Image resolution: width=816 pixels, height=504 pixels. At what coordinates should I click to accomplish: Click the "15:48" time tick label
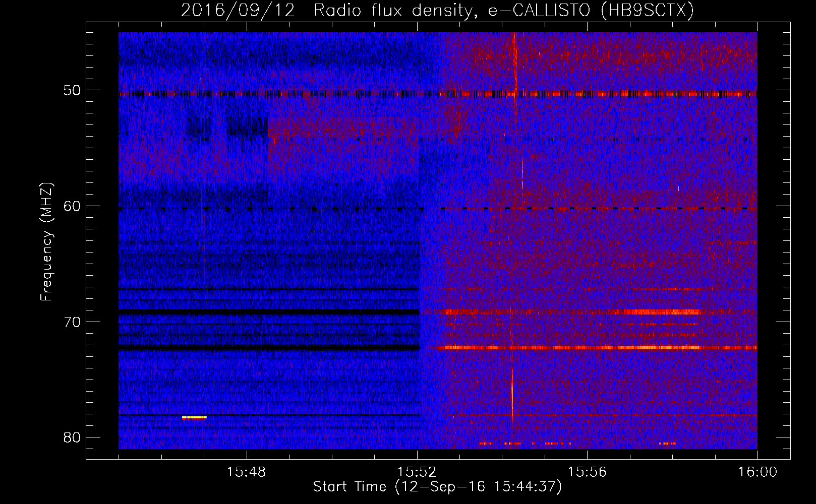(246, 472)
